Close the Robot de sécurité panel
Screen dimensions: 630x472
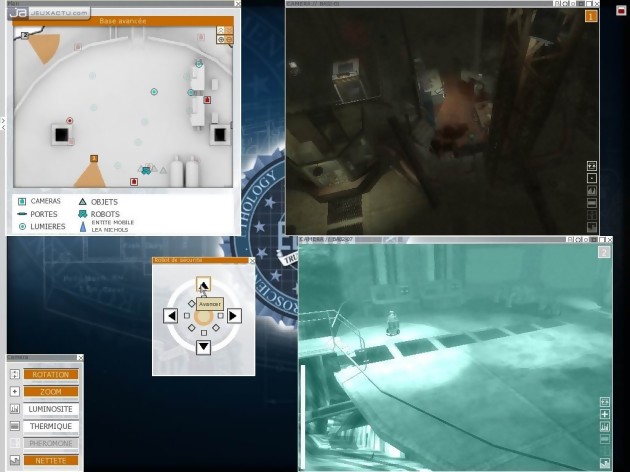pyautogui.click(x=252, y=261)
